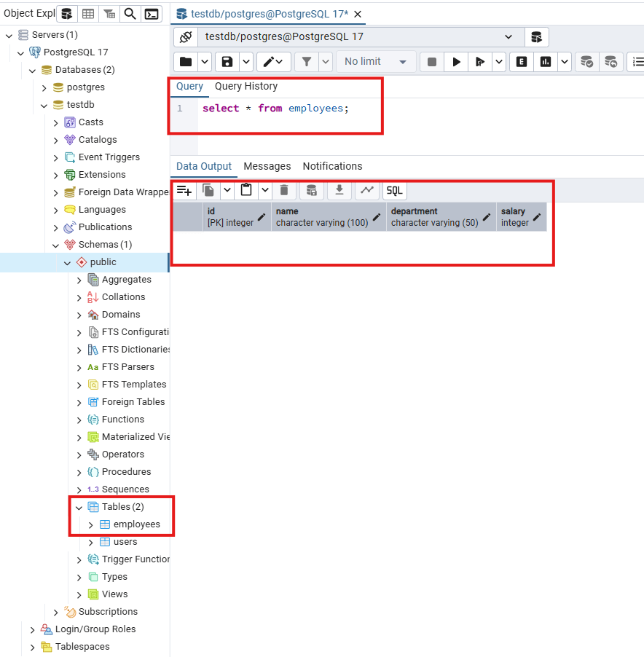644x657 pixels.
Task: Save data changes with database save icon
Action: click(311, 191)
